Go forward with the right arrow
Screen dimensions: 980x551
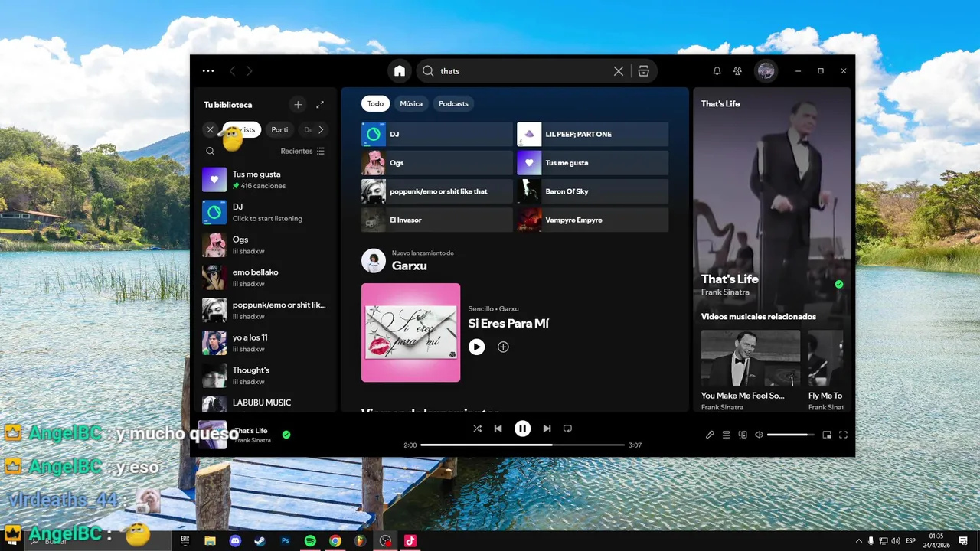point(250,71)
